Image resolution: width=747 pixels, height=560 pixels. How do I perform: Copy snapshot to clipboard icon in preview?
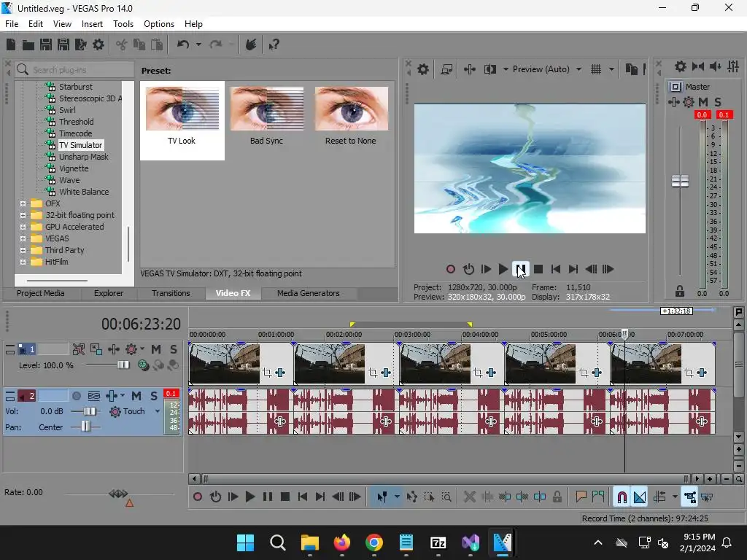631,69
